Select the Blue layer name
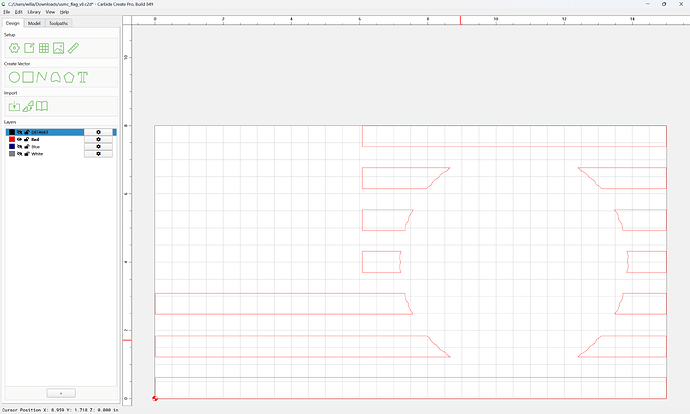Screen dimensions: 690x414 (36, 147)
